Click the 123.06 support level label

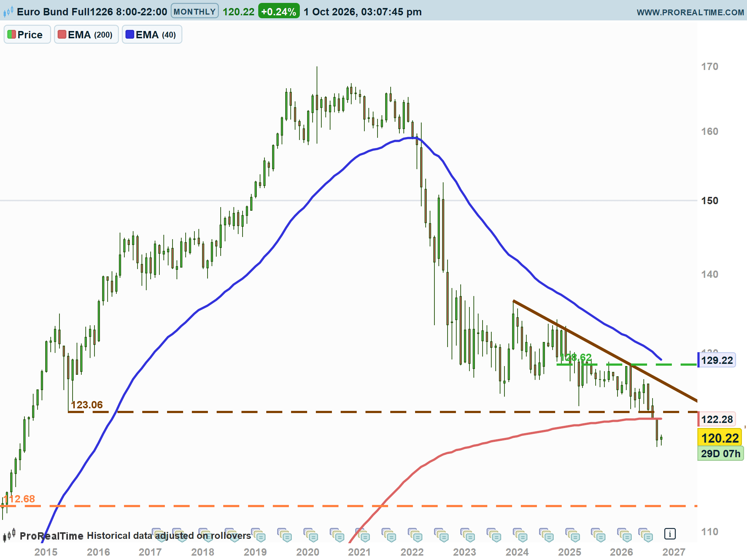(87, 405)
